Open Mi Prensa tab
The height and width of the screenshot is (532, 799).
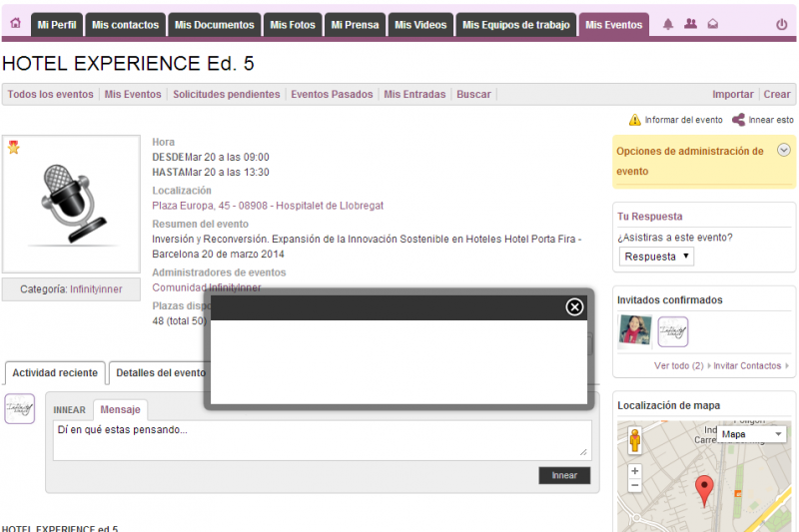[355, 25]
